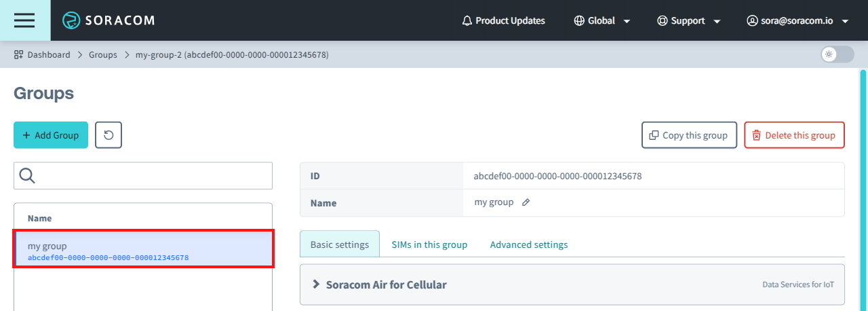
Task: Go to Groups in the breadcrumb
Action: [103, 55]
